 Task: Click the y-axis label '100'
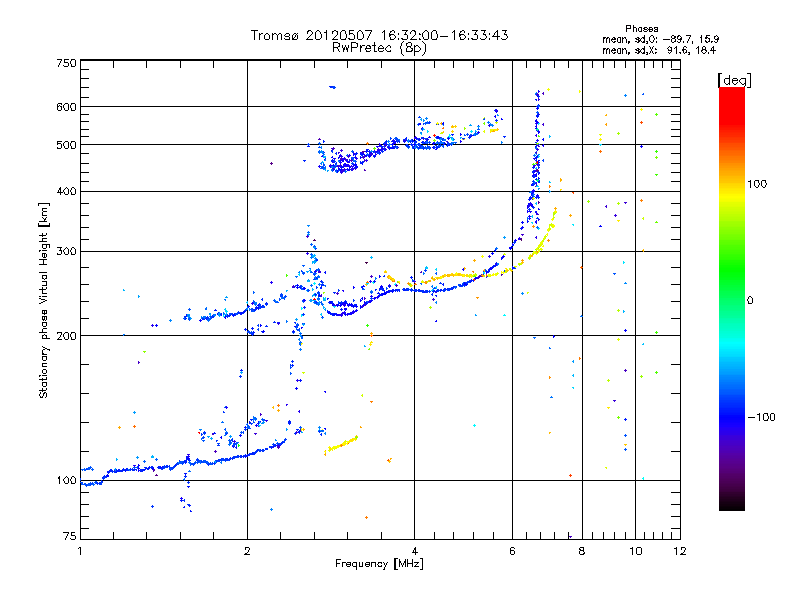point(67,481)
